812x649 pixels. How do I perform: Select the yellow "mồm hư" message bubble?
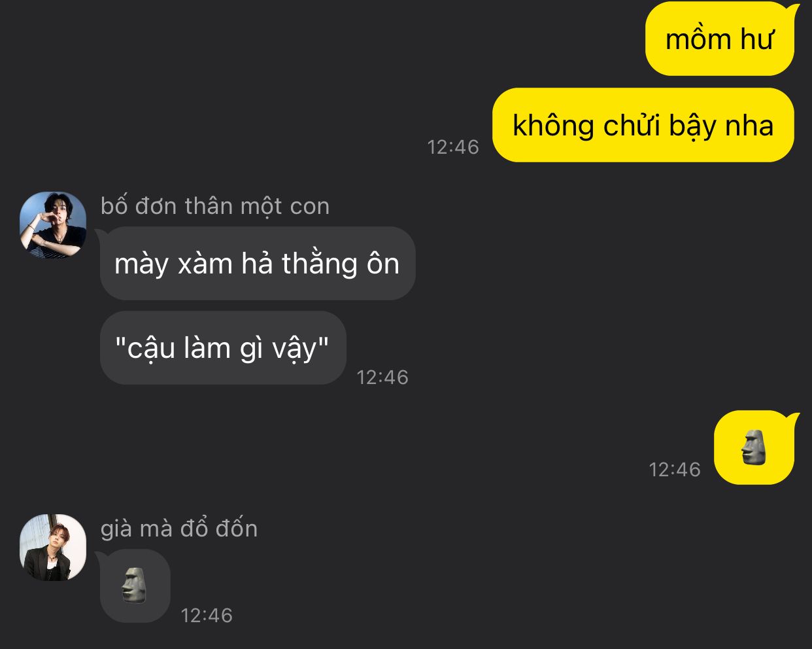720,39
